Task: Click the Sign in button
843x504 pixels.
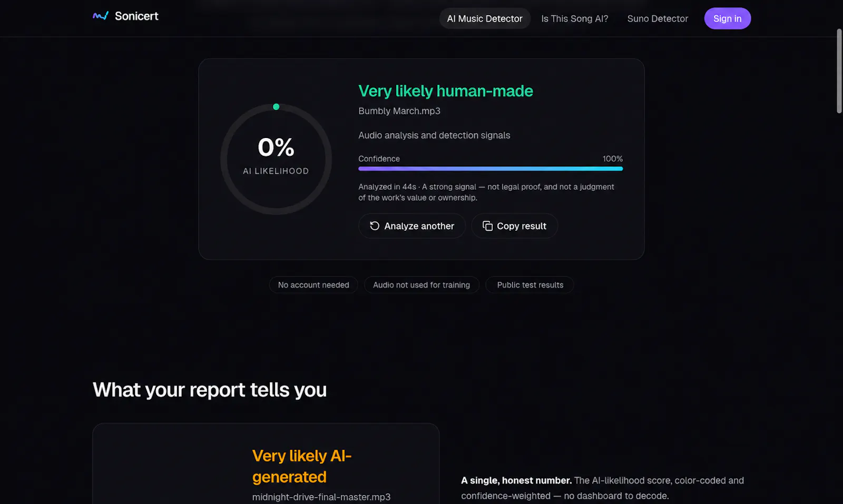Action: (727, 18)
